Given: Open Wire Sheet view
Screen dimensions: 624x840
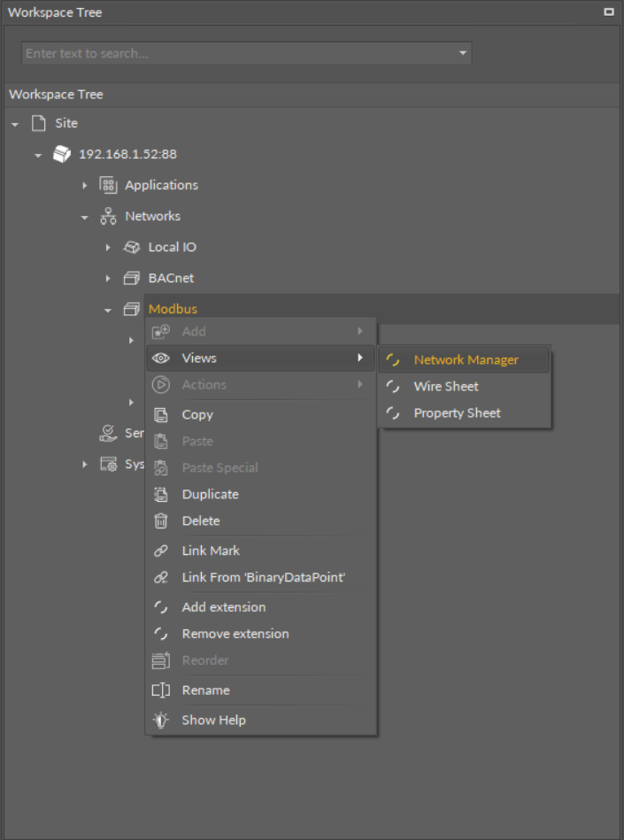Looking at the screenshot, I should [x=446, y=387].
